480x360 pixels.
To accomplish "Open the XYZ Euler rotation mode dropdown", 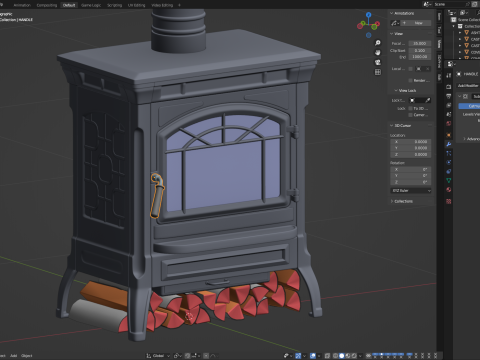I will click(x=411, y=190).
